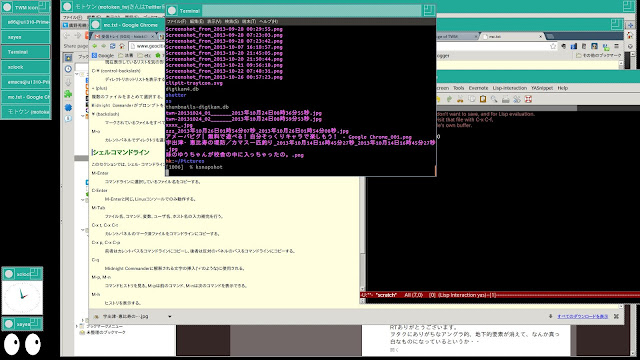Click the Google bookmark in Chrome bookmarks bar

point(103,55)
